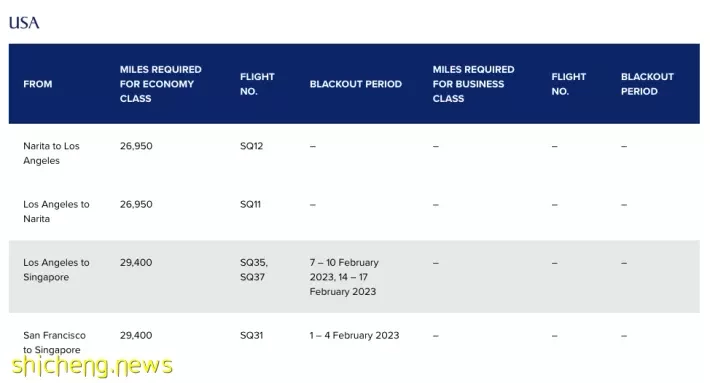Click flight number SQ11

pos(250,205)
